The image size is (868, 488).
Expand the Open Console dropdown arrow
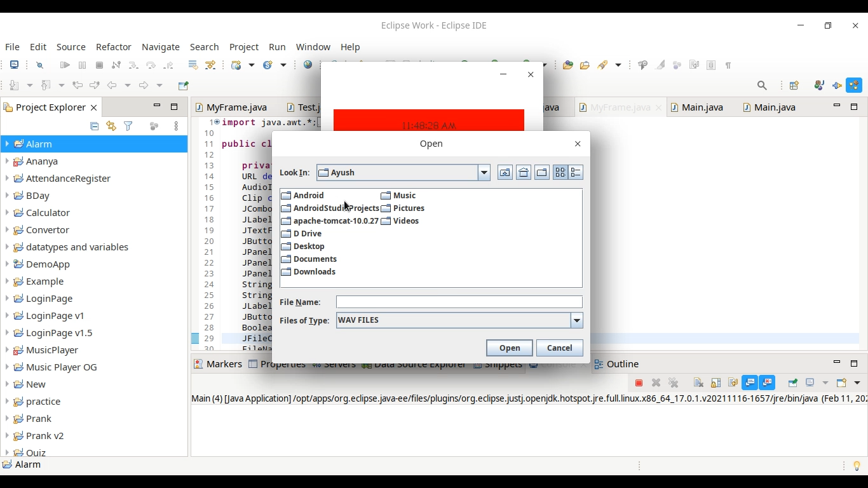pyautogui.click(x=856, y=383)
